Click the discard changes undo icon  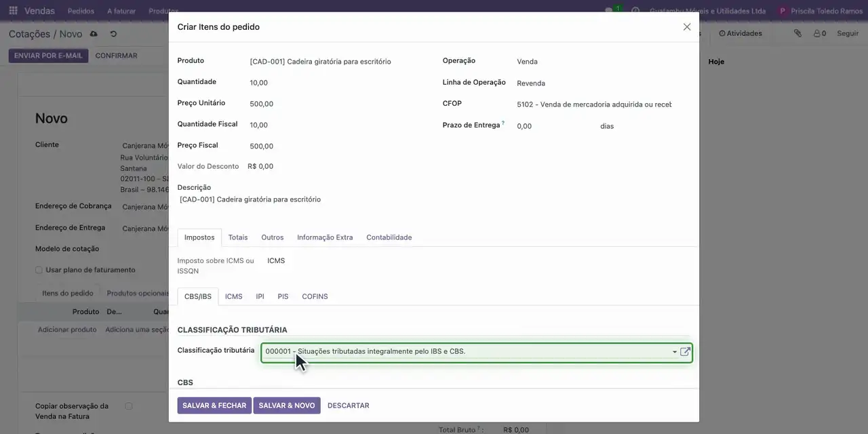point(113,34)
